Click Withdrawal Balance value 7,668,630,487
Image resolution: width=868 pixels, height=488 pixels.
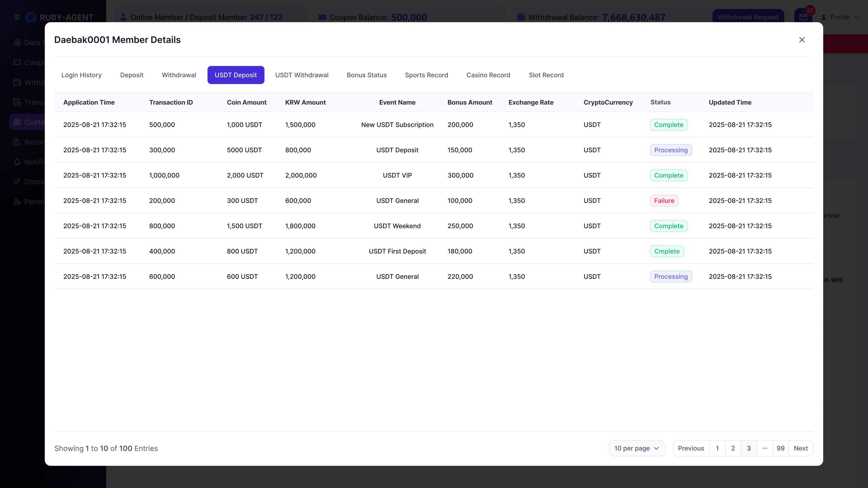633,17
